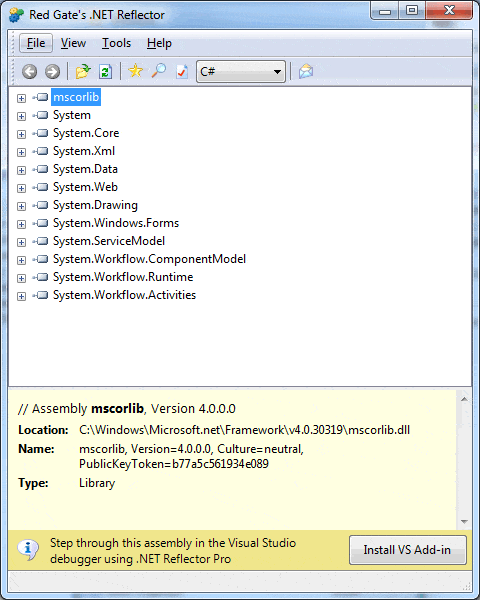Select System.Workflow.ComponentModel in the tree
This screenshot has width=480, height=600.
click(x=149, y=259)
